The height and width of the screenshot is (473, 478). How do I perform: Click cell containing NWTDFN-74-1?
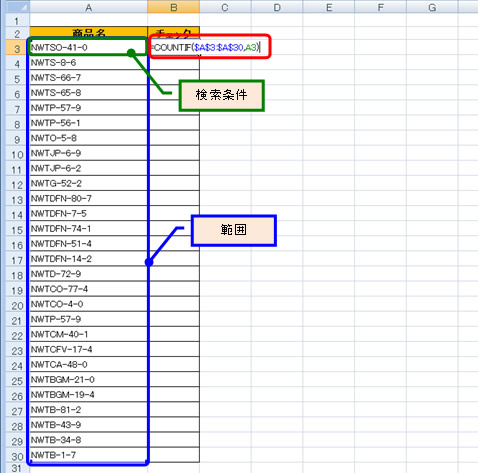pos(88,228)
